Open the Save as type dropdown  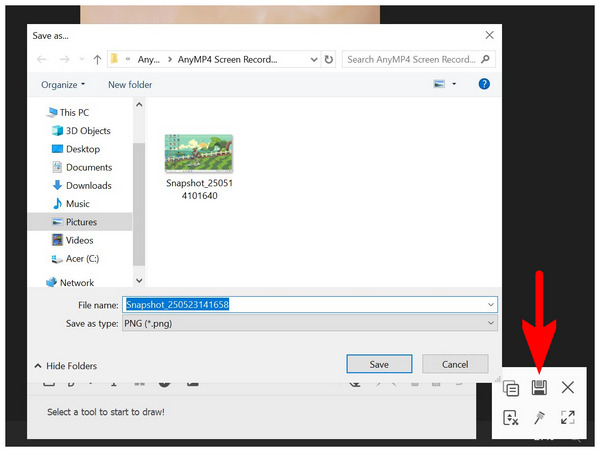pyautogui.click(x=310, y=323)
